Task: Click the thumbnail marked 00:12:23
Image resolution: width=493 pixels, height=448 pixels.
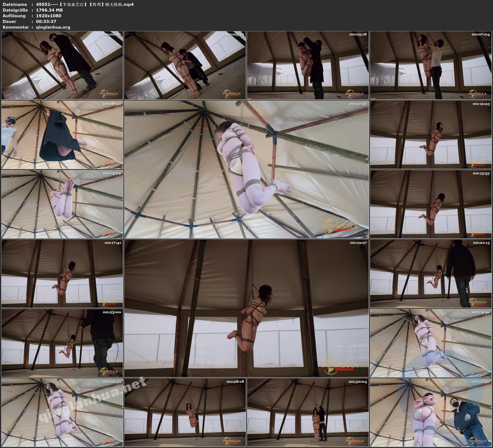Action: click(x=431, y=135)
